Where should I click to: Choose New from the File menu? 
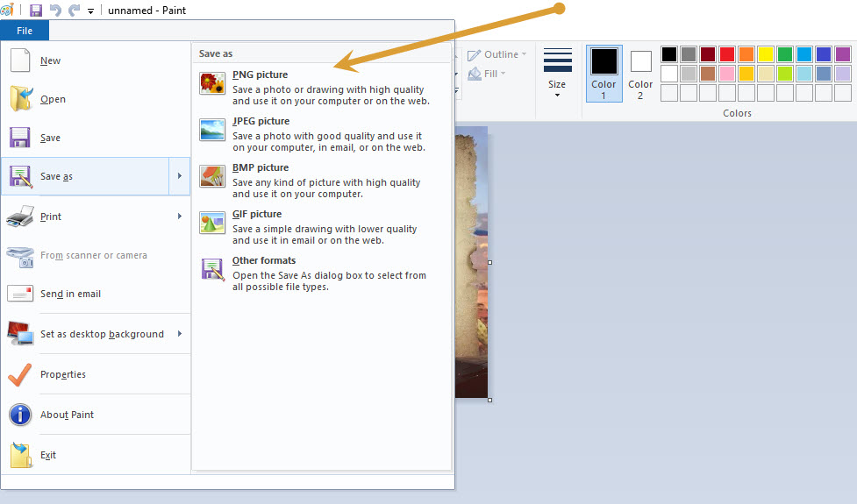pos(96,60)
